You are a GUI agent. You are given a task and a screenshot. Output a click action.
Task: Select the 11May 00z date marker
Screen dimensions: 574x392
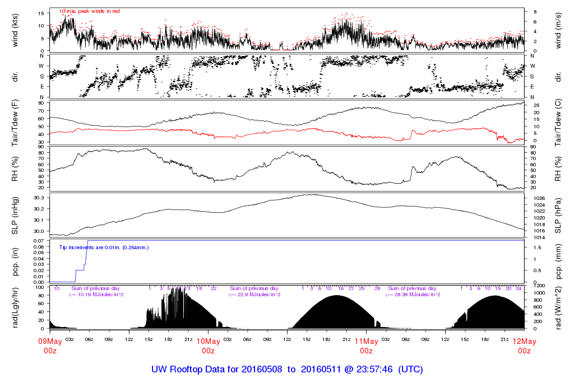366,346
